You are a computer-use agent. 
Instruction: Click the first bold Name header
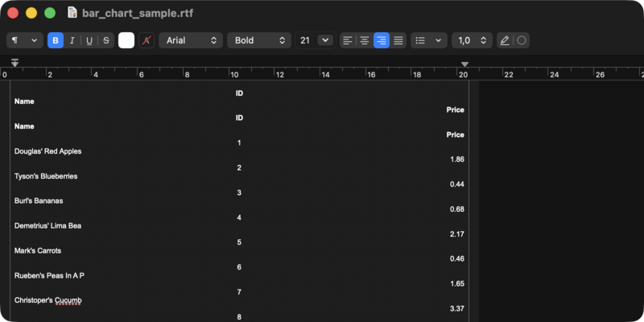[x=24, y=101]
